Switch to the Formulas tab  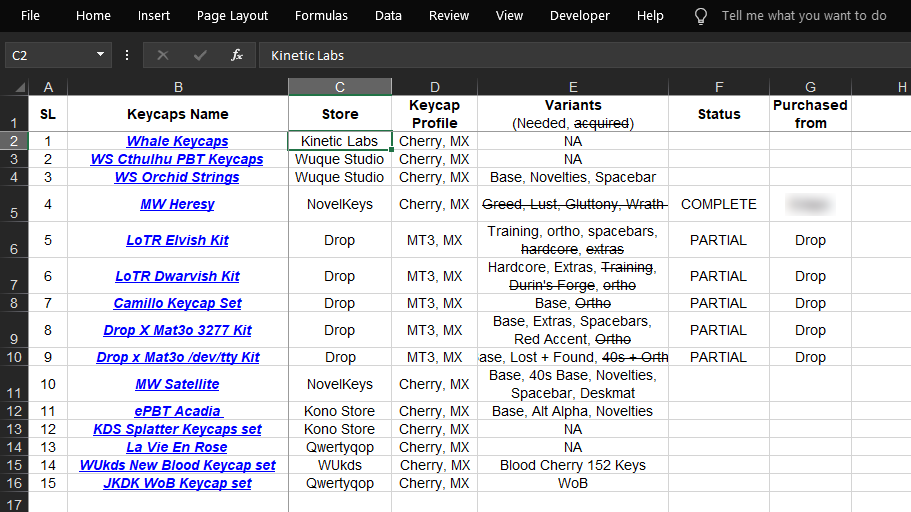[321, 16]
